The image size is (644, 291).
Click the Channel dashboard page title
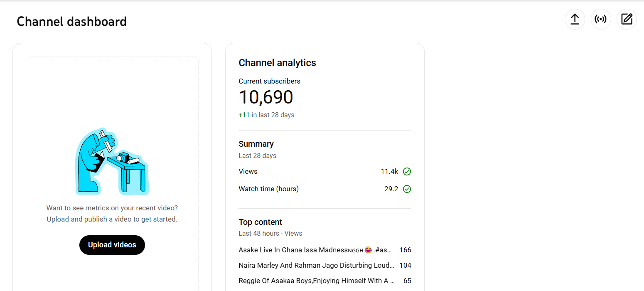[71, 21]
